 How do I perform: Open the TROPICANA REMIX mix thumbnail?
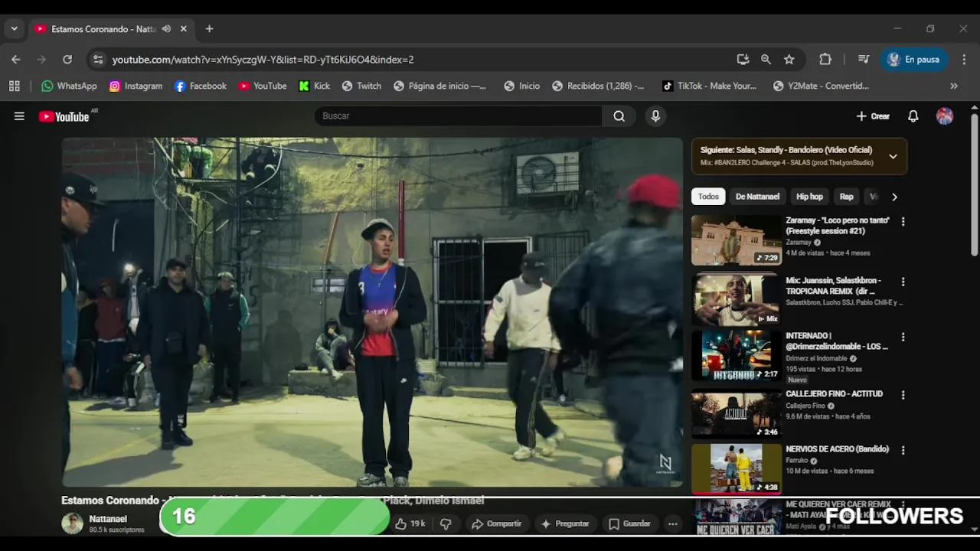pyautogui.click(x=737, y=300)
